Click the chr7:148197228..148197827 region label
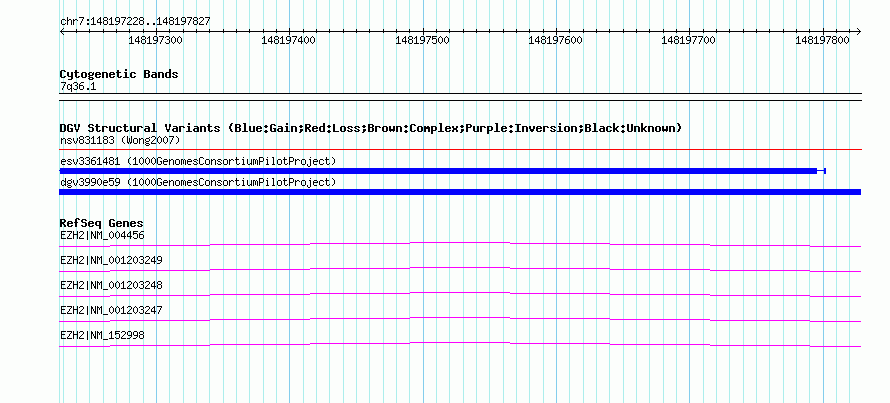 pyautogui.click(x=135, y=22)
